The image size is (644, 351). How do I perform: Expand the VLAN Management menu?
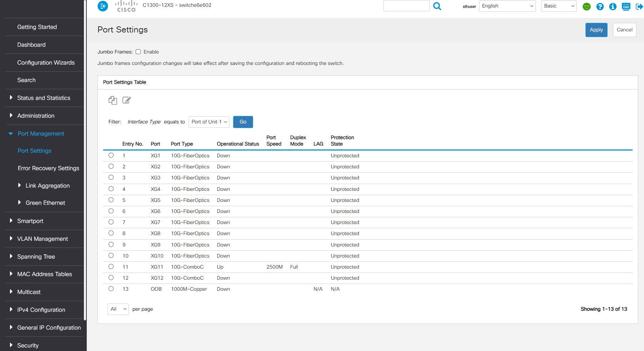point(42,239)
